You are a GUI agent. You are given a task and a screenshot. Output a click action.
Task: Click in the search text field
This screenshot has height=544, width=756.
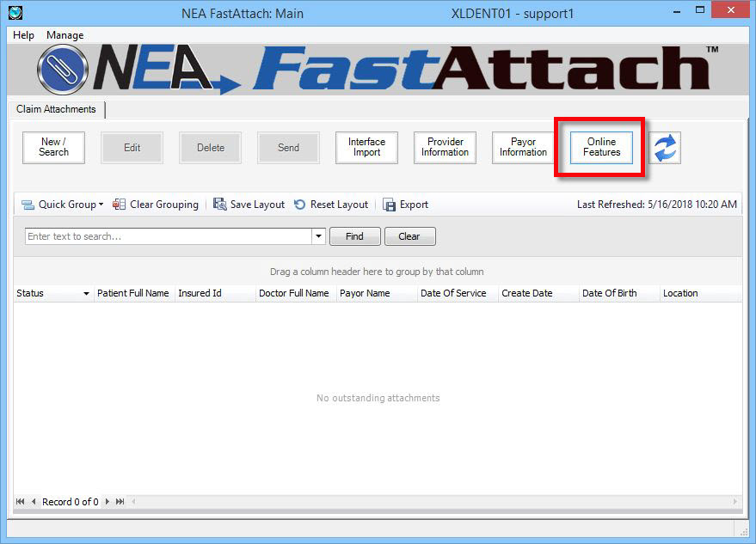pyautogui.click(x=168, y=236)
